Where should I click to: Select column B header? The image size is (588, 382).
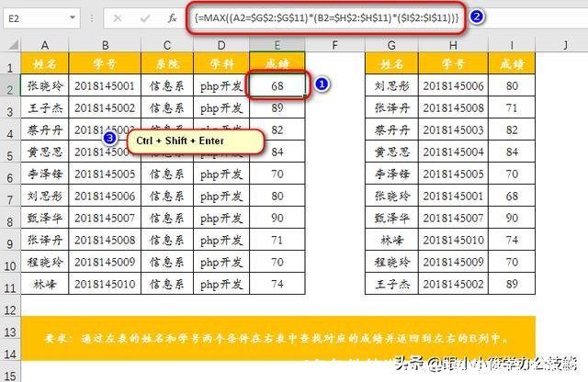tap(105, 45)
